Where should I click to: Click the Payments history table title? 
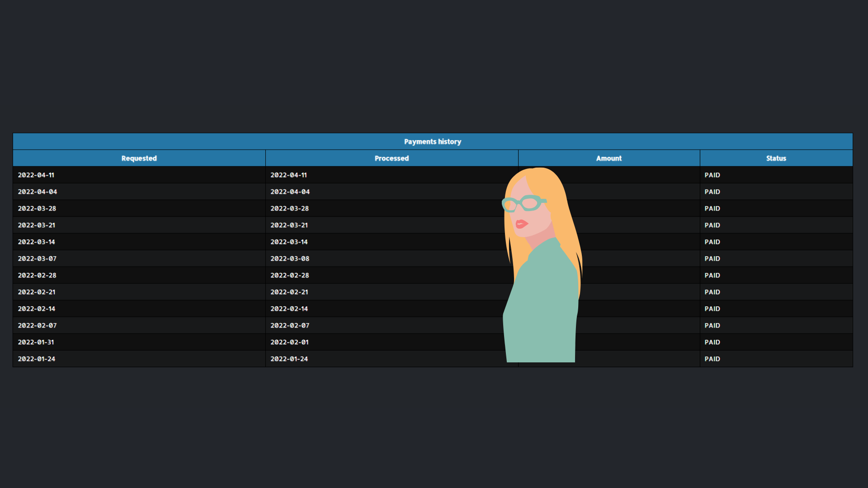(x=433, y=141)
